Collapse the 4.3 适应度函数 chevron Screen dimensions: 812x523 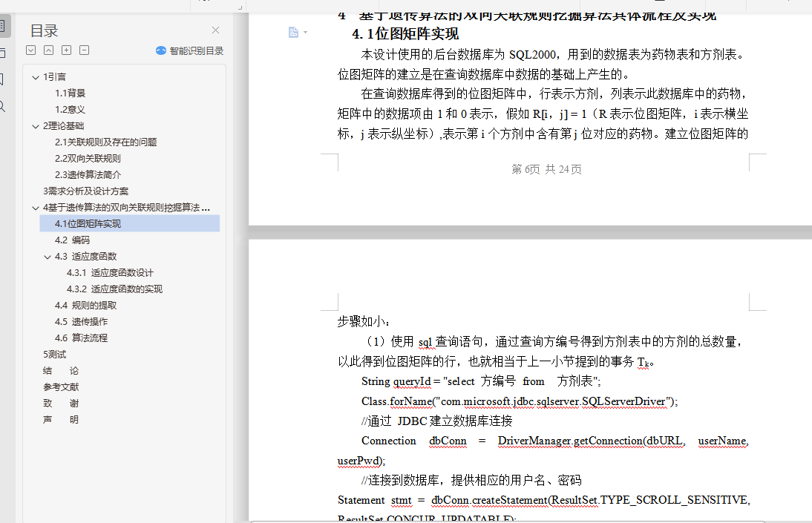pos(47,257)
